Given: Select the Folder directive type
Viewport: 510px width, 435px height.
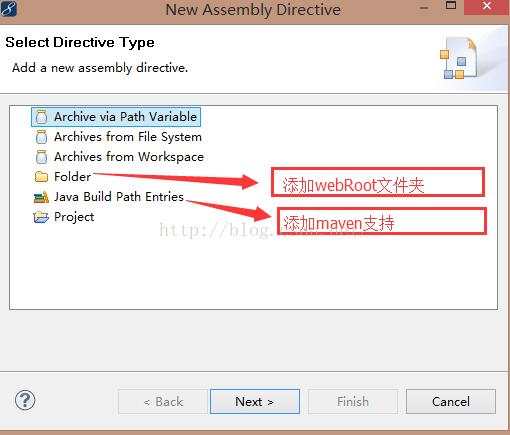Looking at the screenshot, I should pyautogui.click(x=72, y=177).
